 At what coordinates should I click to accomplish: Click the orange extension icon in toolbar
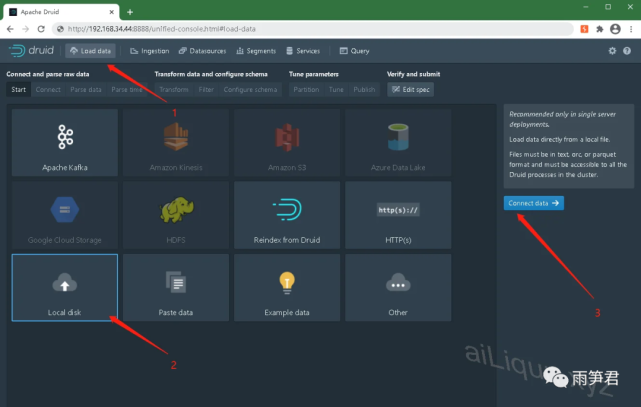(584, 29)
